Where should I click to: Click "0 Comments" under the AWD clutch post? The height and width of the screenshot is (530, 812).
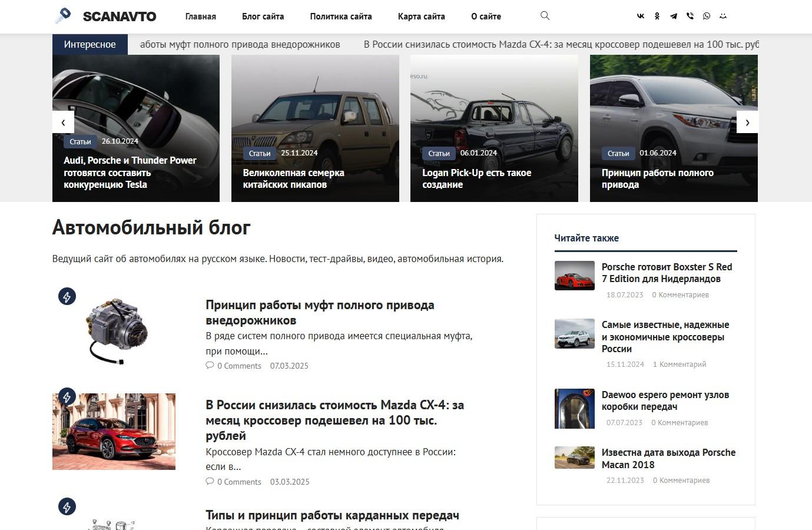pos(239,366)
